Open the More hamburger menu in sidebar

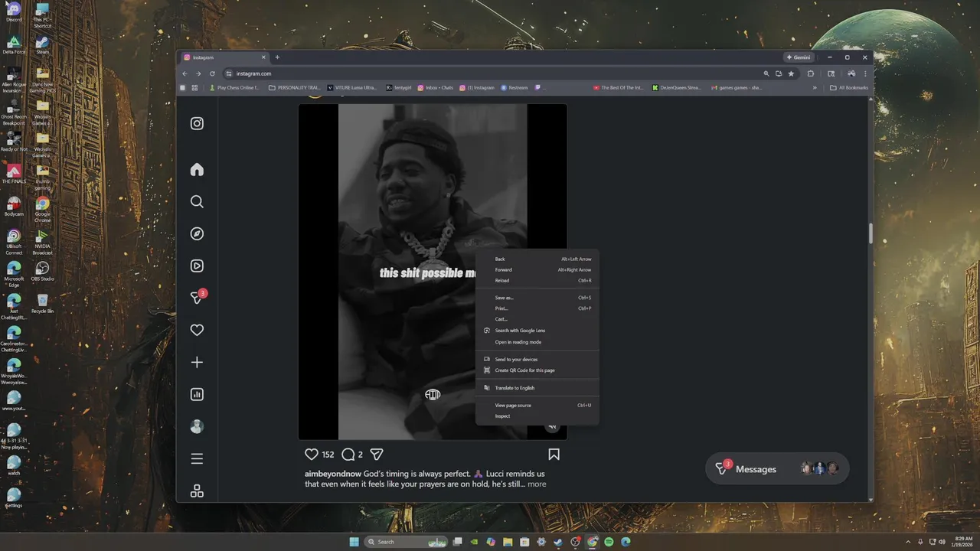pos(197,458)
